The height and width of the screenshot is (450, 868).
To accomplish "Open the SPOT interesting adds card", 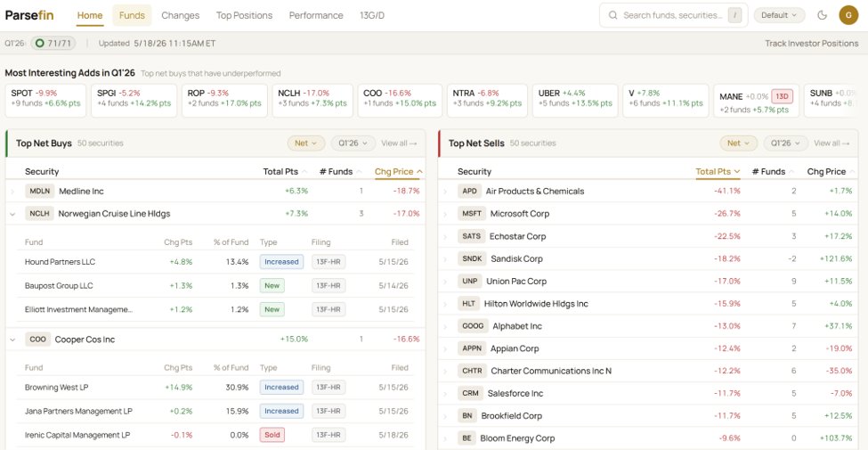I will (46, 101).
